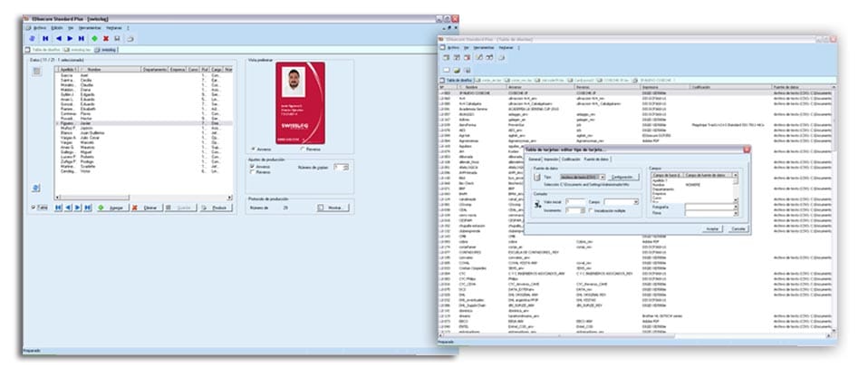Switch to General tab in dialog
This screenshot has width=868, height=378.
tap(535, 159)
